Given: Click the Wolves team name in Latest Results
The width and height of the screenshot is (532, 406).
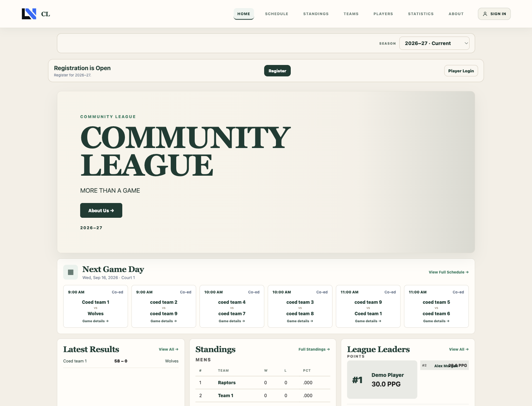Looking at the screenshot, I should pyautogui.click(x=172, y=361).
